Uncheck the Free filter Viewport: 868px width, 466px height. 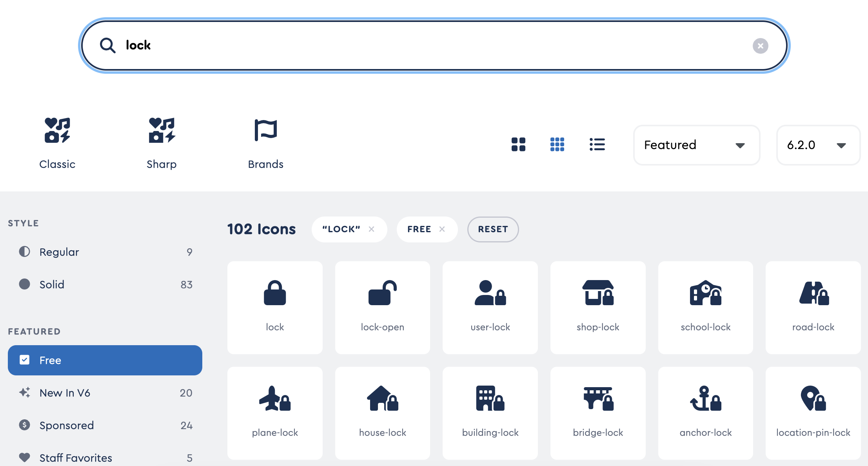tap(105, 360)
